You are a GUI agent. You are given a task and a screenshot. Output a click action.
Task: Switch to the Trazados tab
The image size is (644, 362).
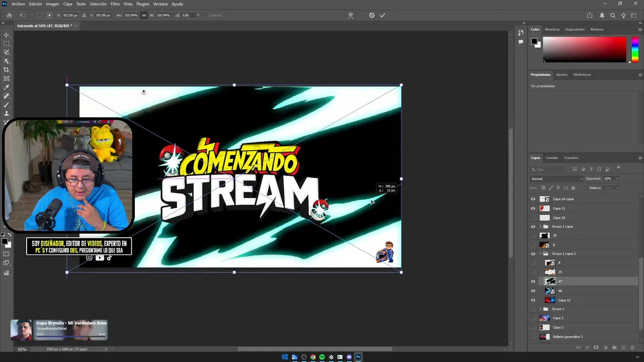point(571,158)
